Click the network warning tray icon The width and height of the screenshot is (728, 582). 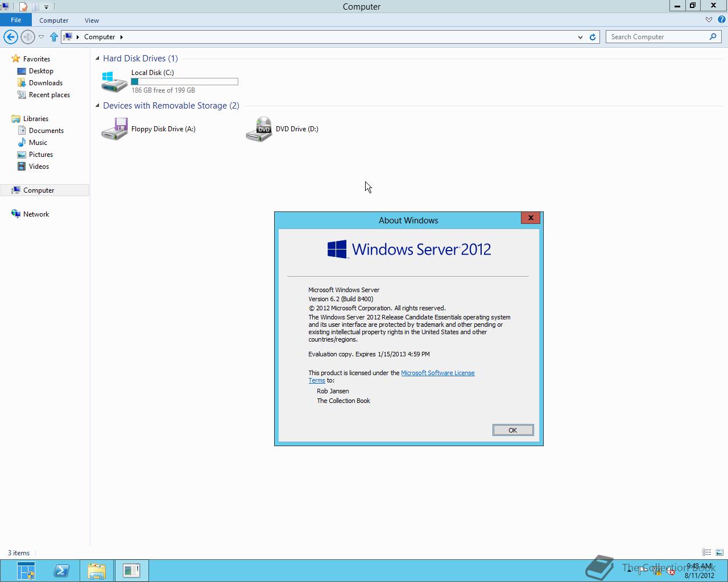point(657,571)
